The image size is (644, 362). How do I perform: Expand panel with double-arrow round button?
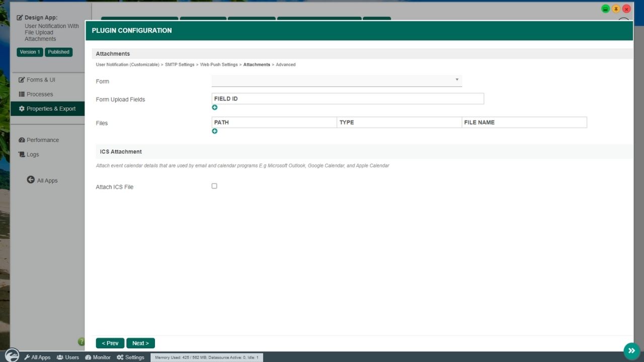[631, 350]
